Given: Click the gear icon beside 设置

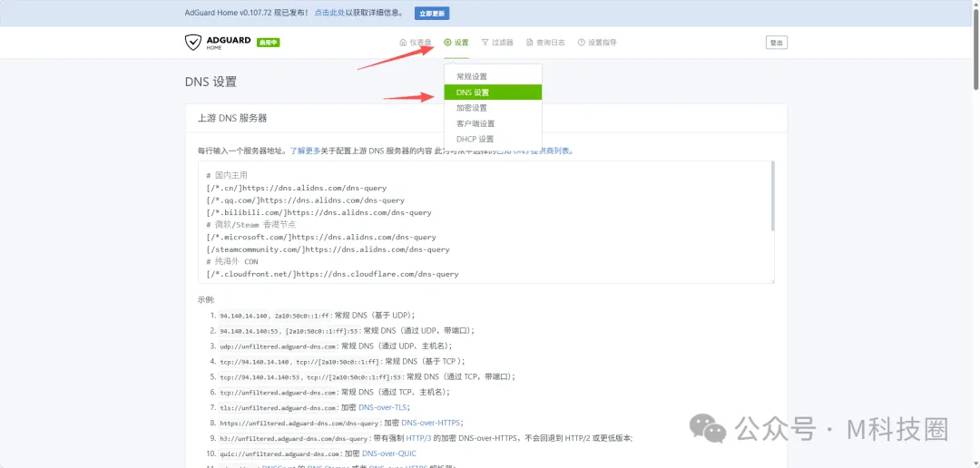Looking at the screenshot, I should [x=447, y=43].
